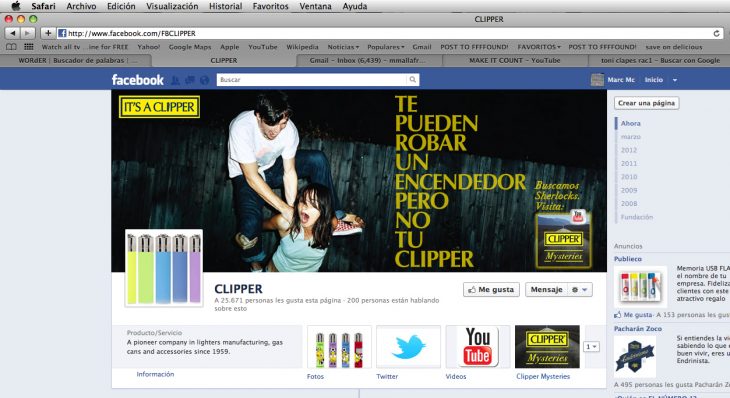Screen dimensions: 730x398
Task: Click the facebook logo
Action: coord(137,80)
